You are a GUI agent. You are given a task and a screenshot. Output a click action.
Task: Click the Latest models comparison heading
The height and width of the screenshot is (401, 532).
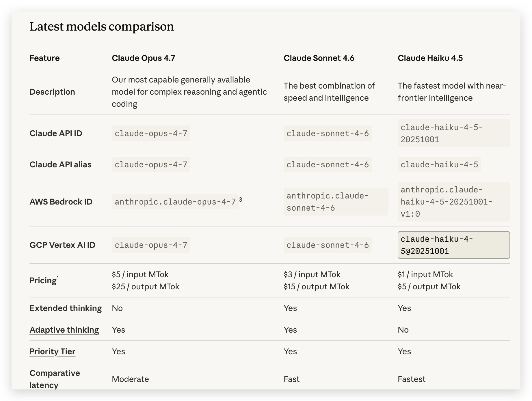[x=102, y=27]
